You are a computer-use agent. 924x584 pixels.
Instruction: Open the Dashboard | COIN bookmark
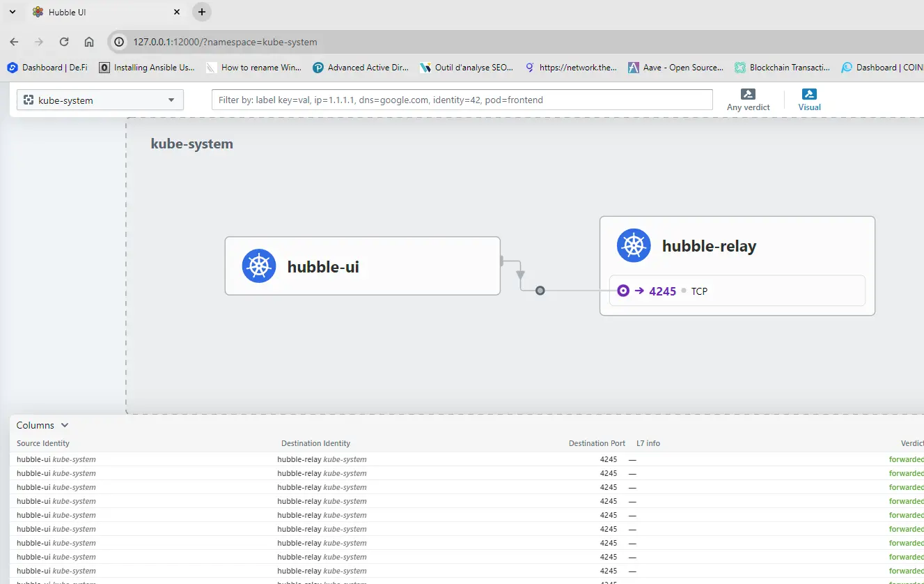pos(882,68)
